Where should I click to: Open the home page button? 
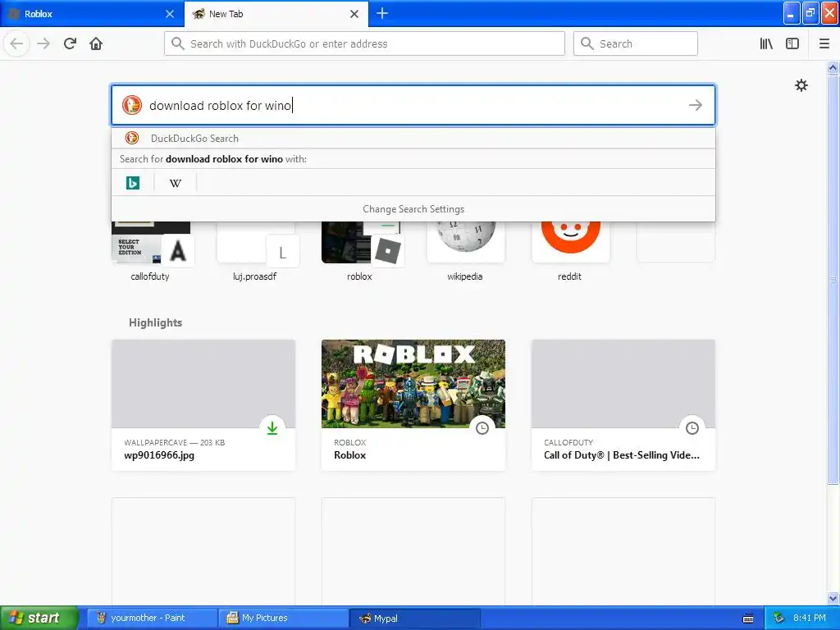tap(96, 43)
